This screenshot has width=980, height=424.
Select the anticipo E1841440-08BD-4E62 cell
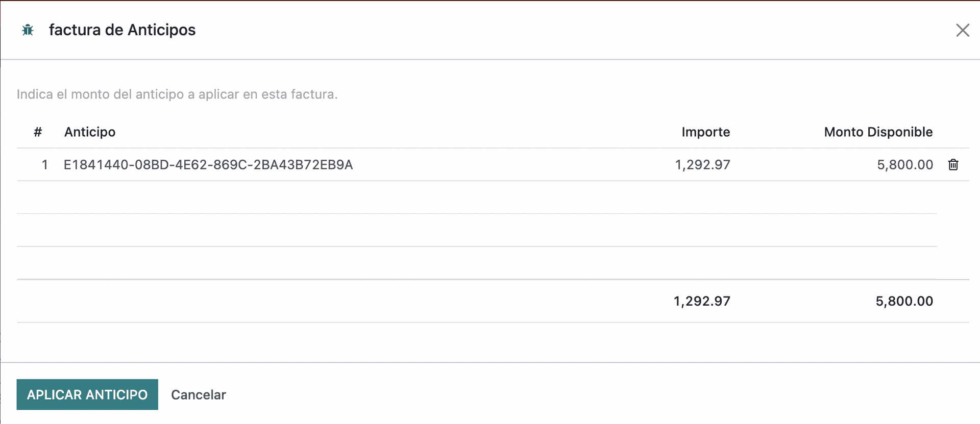coord(208,165)
